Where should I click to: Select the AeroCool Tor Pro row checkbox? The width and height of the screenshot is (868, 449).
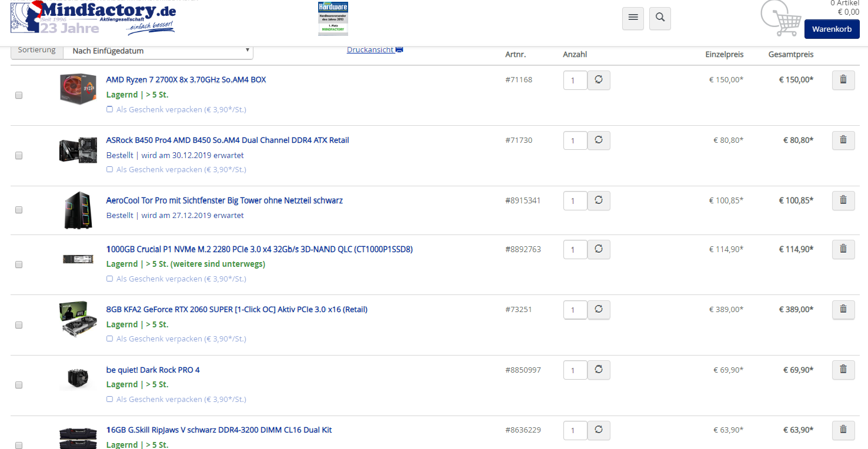(19, 210)
